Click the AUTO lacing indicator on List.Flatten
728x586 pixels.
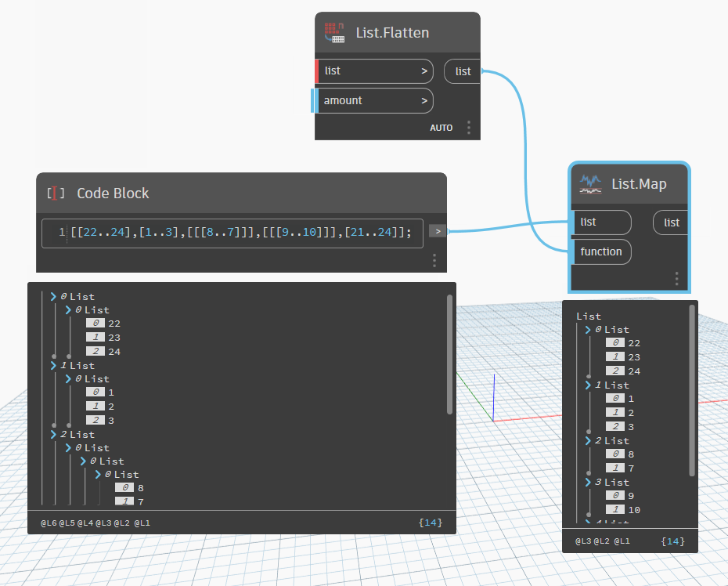point(441,127)
